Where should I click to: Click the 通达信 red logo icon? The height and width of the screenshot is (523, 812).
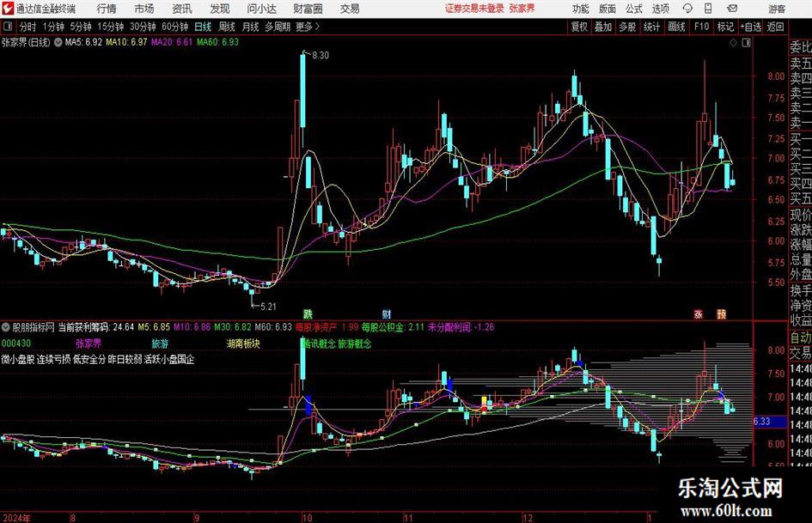point(9,9)
